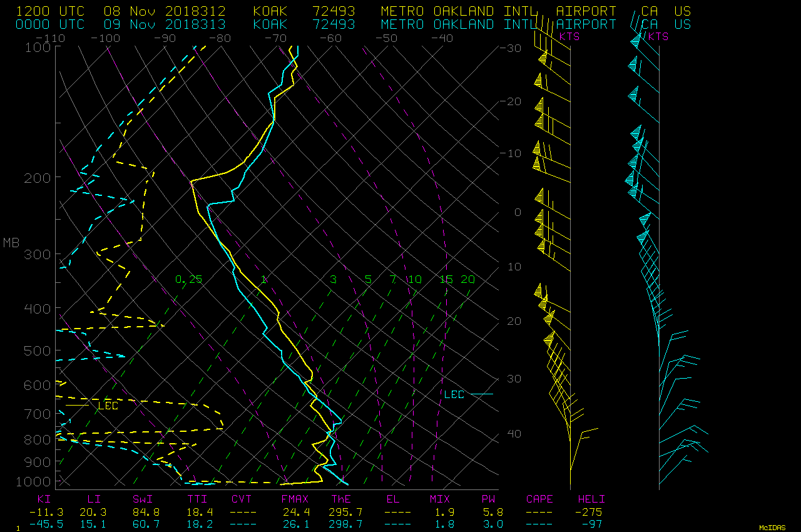Viewport: 801px width, 532px height.
Task: Select the HELI index header
Action: point(591,499)
